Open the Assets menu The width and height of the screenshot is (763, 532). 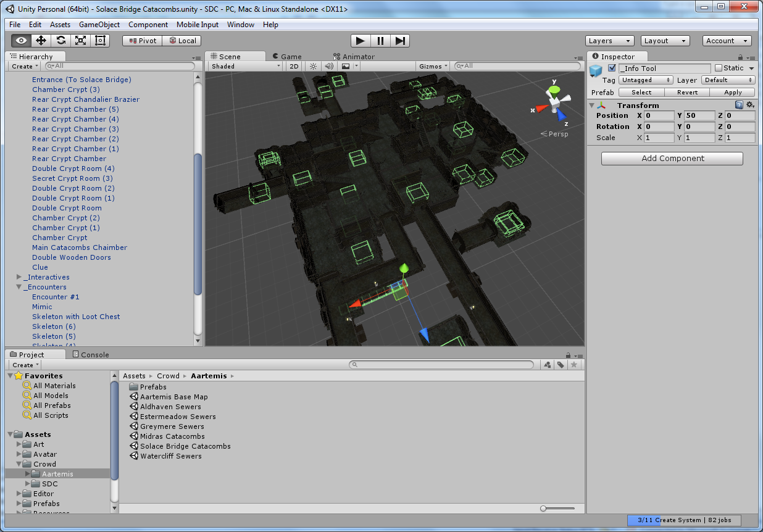tap(60, 25)
